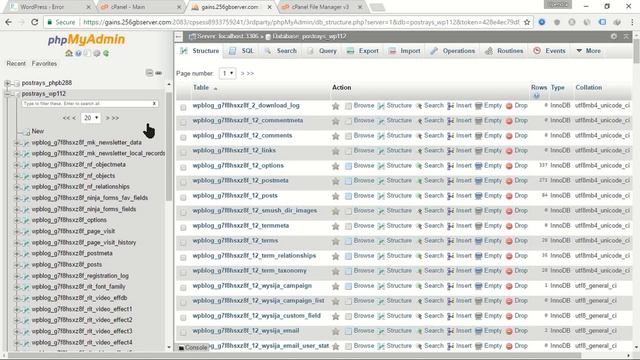Screen dimensions: 640x360
Task: Open the Import tab
Action: tap(404, 51)
